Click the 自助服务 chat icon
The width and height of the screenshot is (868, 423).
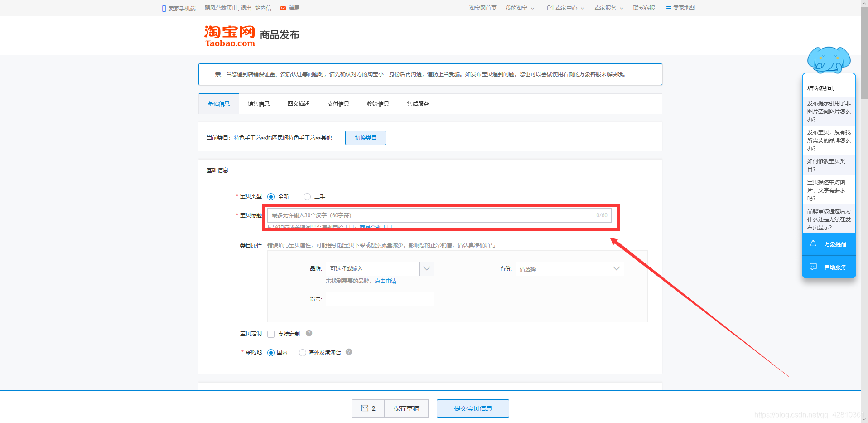point(813,267)
